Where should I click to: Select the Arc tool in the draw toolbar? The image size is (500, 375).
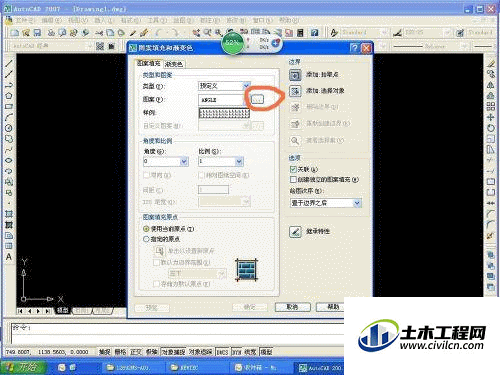(x=9, y=117)
